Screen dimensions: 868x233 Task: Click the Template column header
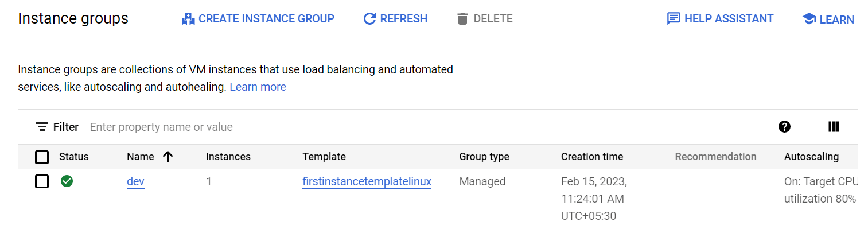tap(324, 157)
